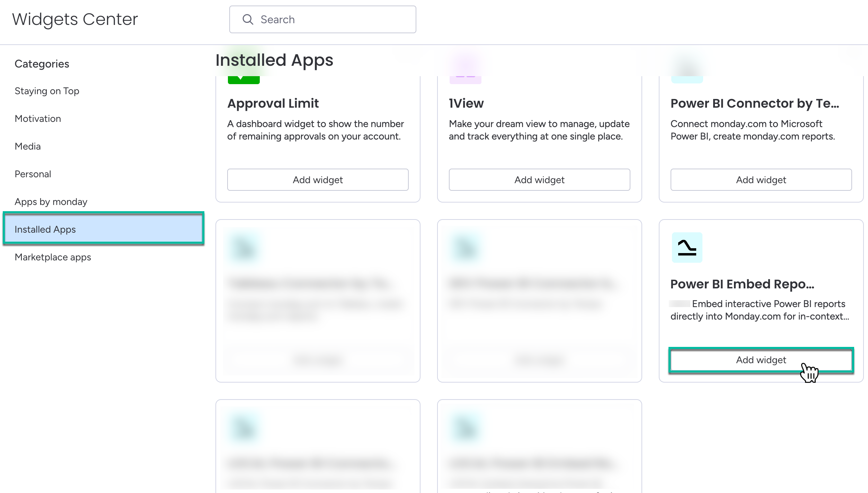Click the Power BI Embed Report app icon
Screen dimensions: 868x493
tap(687, 248)
